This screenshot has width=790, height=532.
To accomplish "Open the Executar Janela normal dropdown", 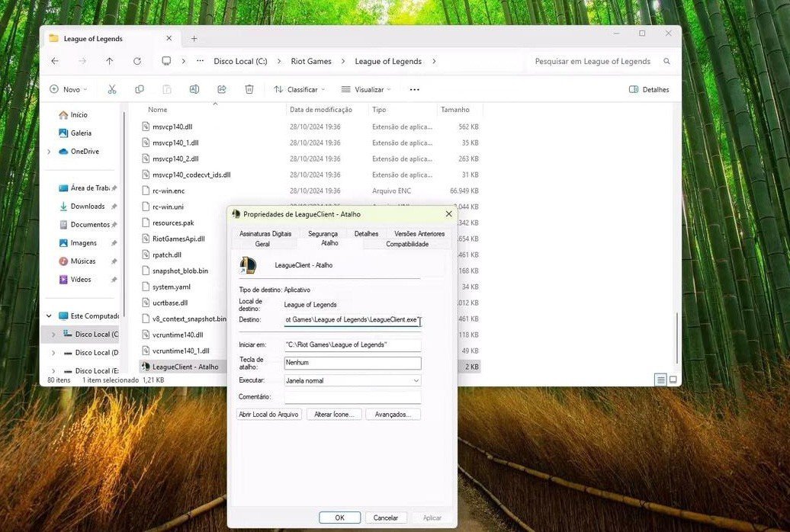I will point(352,380).
